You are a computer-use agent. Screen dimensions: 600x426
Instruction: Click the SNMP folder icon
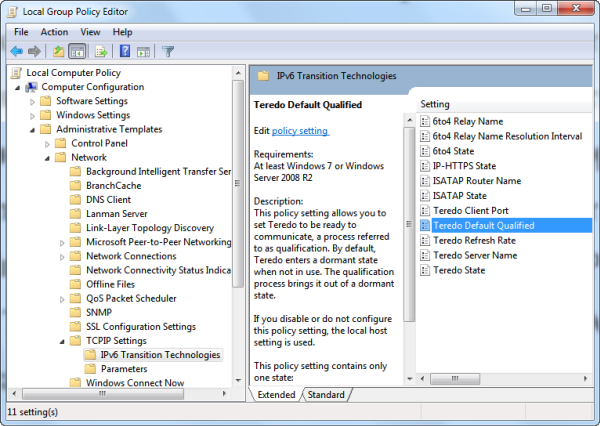75,312
